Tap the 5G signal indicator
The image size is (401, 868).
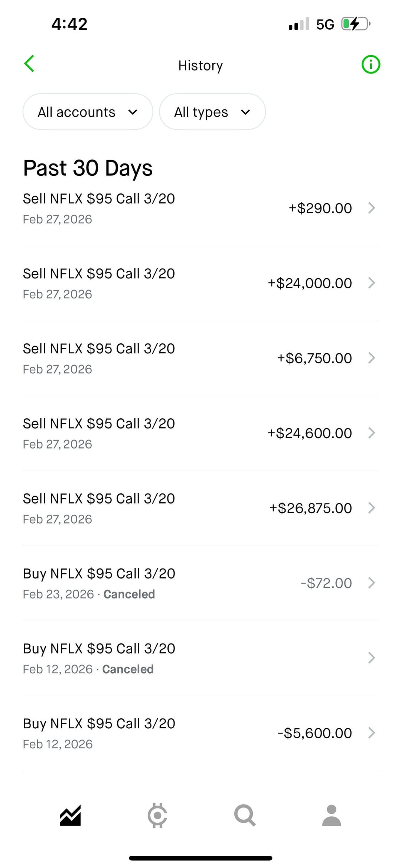pyautogui.click(x=325, y=25)
